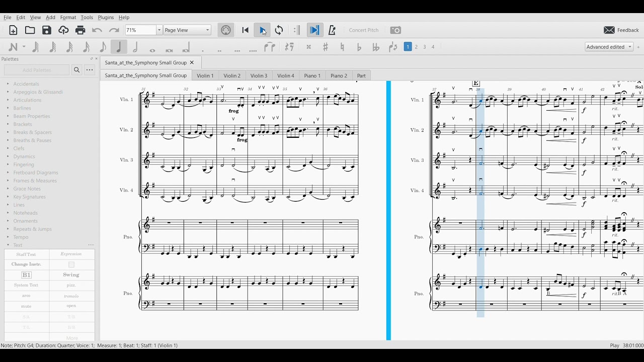The height and width of the screenshot is (362, 644).
Task: Apply a sharp accidental
Action: tap(326, 47)
